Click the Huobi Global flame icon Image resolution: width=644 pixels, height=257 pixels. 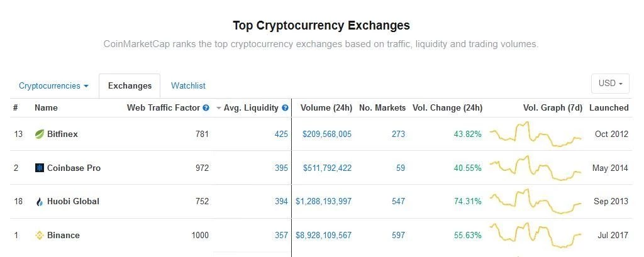pos(40,202)
